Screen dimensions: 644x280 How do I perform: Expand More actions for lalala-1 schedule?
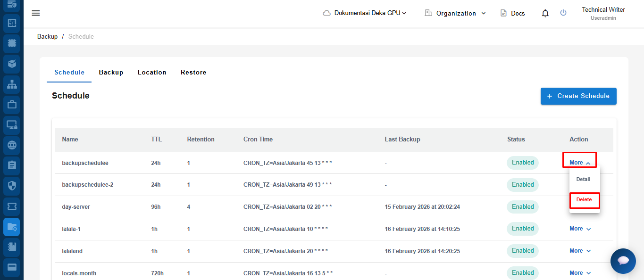click(580, 229)
